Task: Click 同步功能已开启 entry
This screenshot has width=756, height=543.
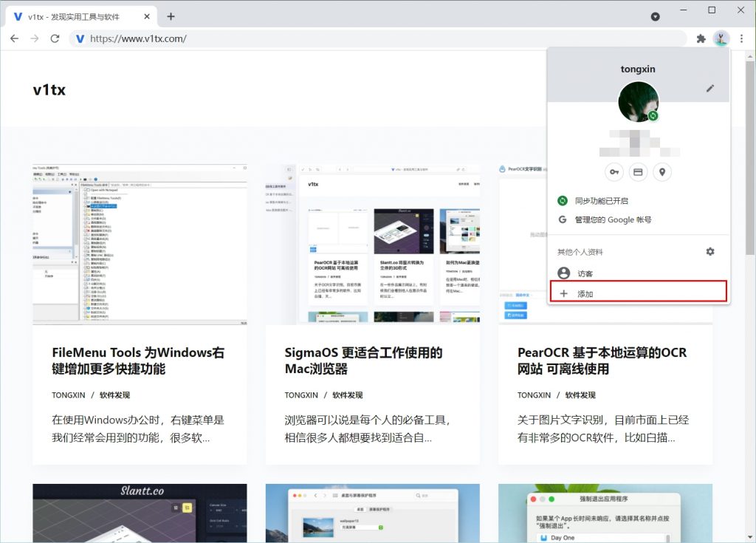Action: 639,201
